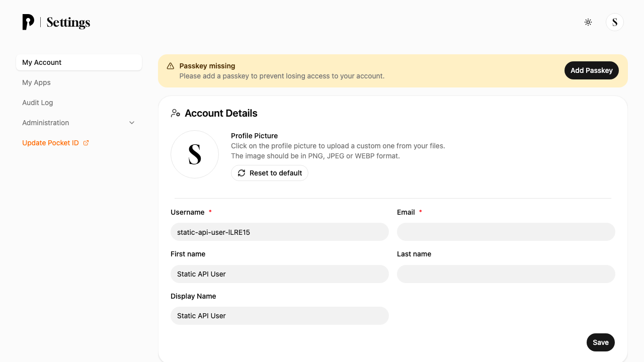Click the profile picture to upload image
644x362 pixels.
(195, 154)
